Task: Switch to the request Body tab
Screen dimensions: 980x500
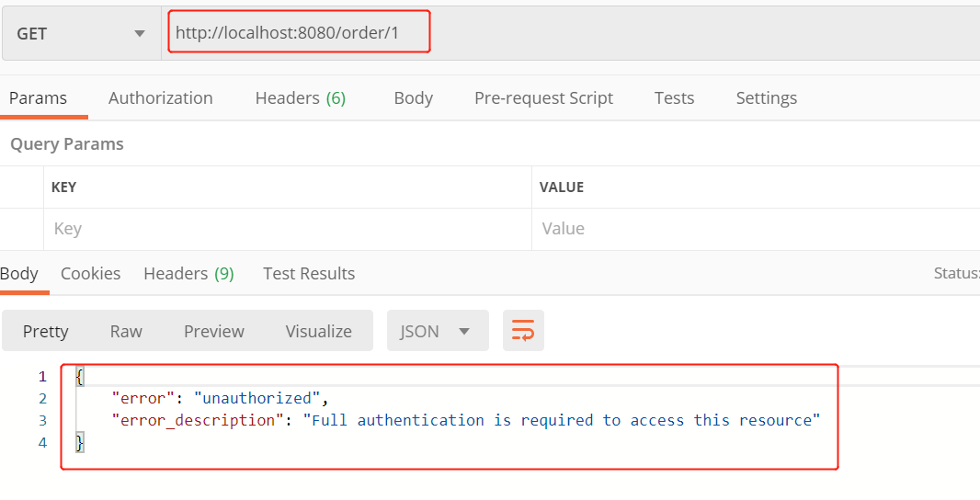Action: pyautogui.click(x=413, y=98)
